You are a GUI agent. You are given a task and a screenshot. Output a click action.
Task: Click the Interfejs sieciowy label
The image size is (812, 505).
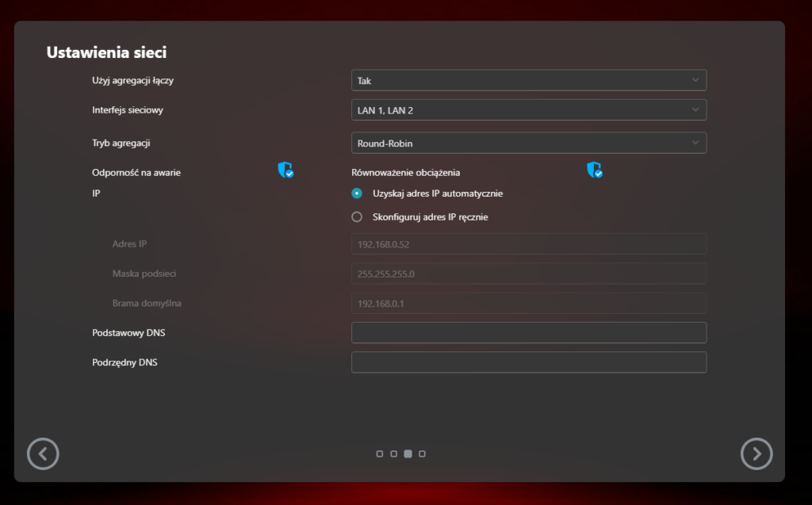[x=128, y=110]
